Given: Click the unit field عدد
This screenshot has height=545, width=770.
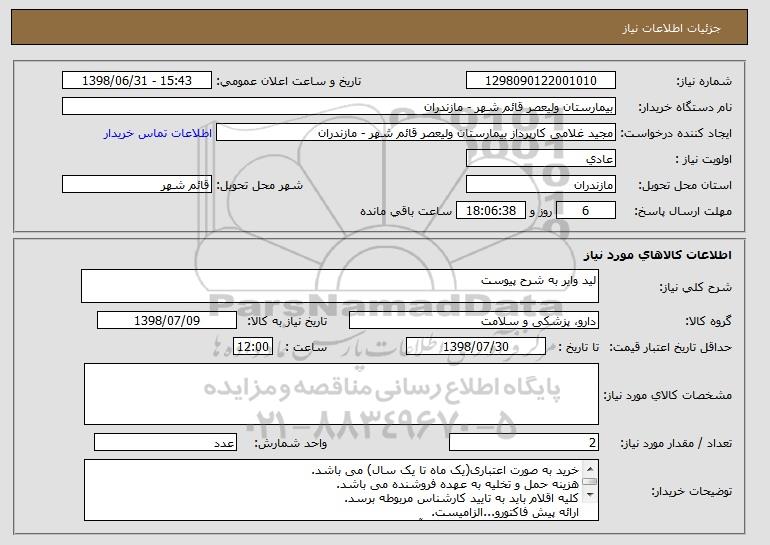Looking at the screenshot, I should click(165, 442).
